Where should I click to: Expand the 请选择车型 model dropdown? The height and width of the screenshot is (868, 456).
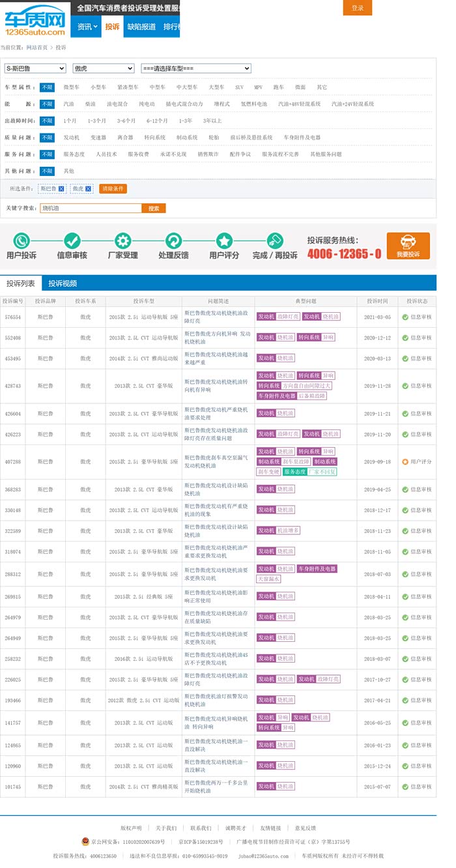point(196,68)
